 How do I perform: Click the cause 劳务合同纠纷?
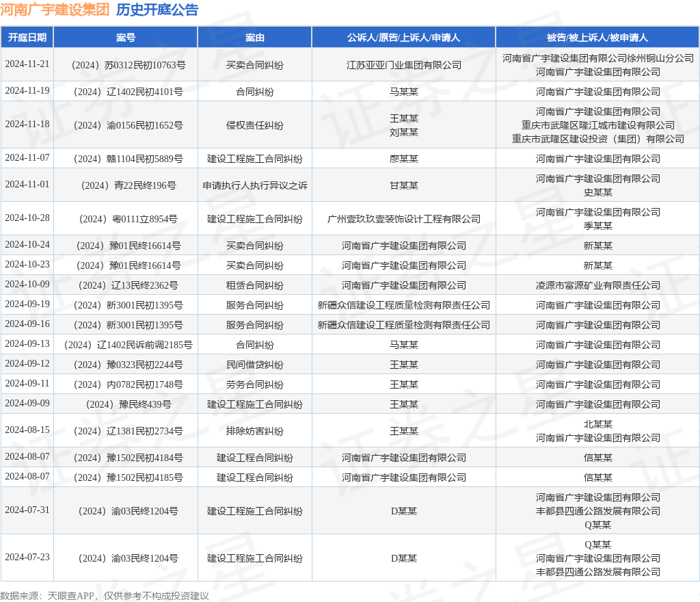(x=254, y=384)
